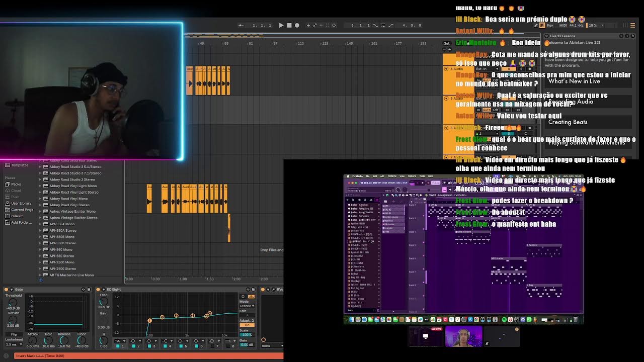Open filter type dropdown for EQ band 2
This screenshot has height=362, width=644.
pyautogui.click(x=135, y=341)
